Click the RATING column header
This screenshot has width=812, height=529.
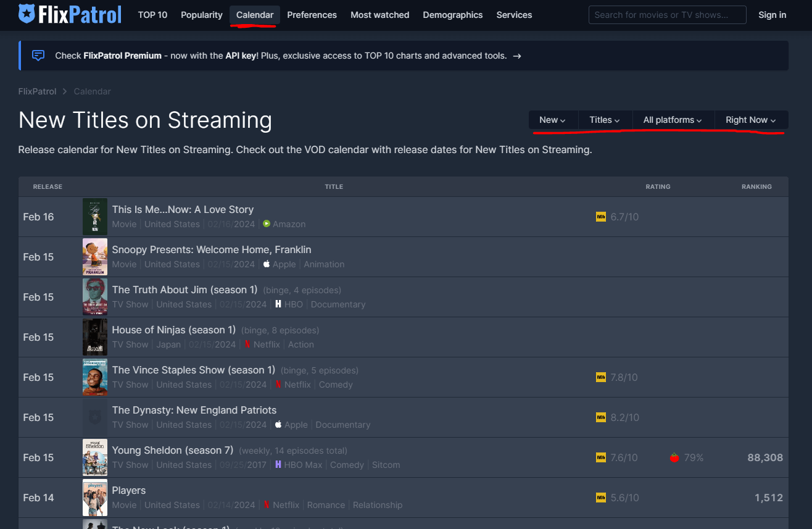coord(658,186)
